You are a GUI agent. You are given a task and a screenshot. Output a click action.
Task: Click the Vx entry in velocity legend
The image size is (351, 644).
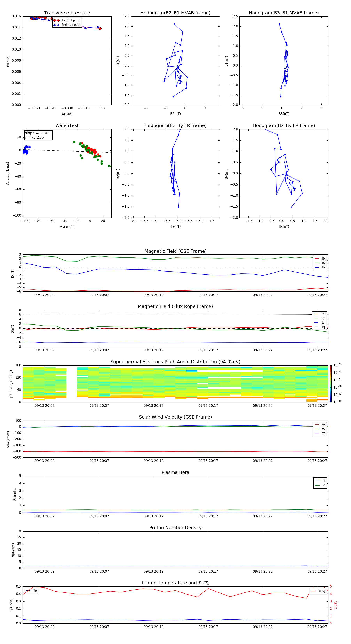320,424
